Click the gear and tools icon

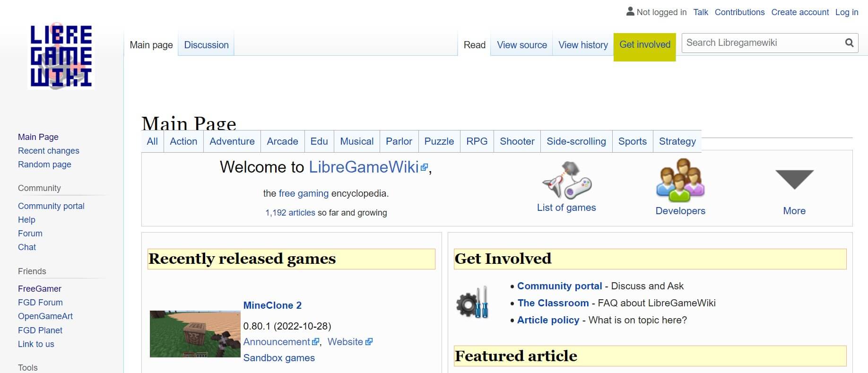(x=472, y=302)
